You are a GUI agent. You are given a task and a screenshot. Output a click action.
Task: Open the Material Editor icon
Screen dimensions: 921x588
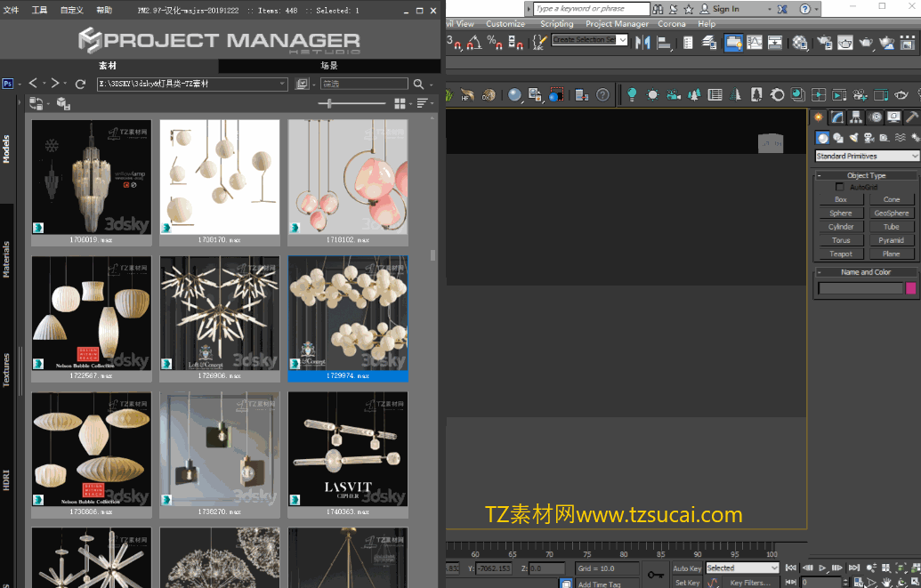tap(800, 43)
